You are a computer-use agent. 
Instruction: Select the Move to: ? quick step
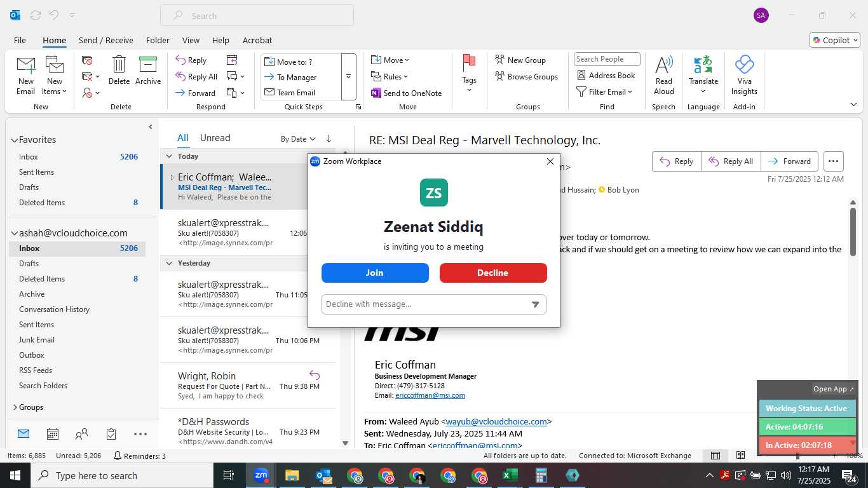(301, 62)
